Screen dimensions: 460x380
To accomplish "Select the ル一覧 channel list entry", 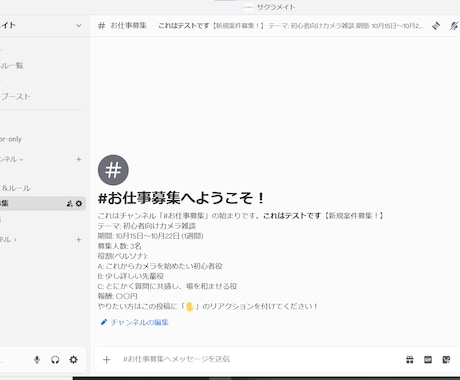I will pos(12,65).
